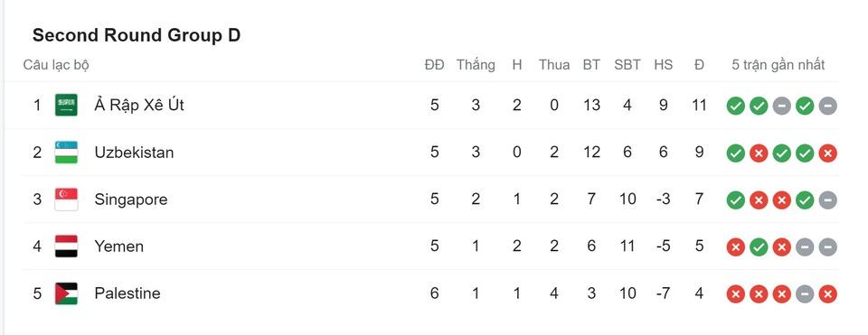Click the Câu lạc bộ column header

(56, 65)
